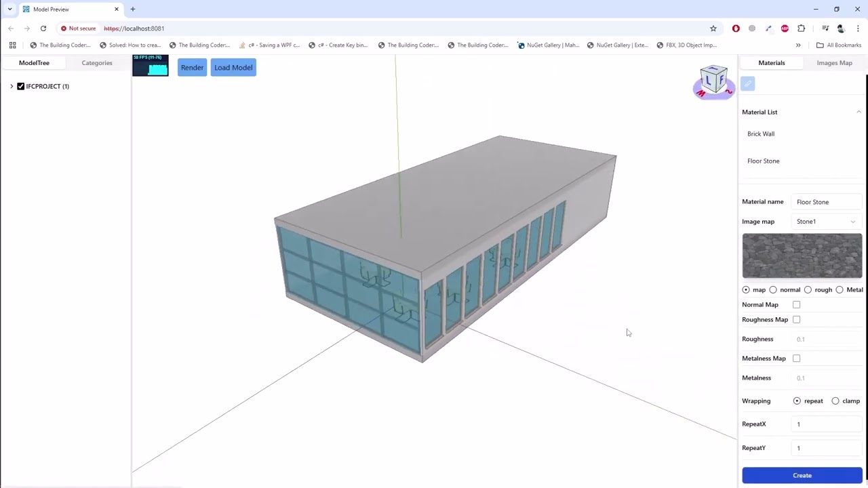Select the rough radio option

808,289
